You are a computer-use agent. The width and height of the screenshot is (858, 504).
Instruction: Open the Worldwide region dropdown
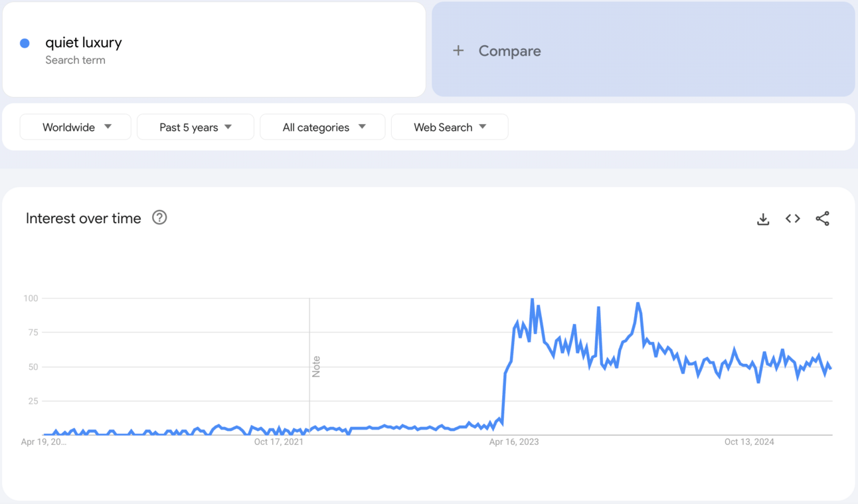tap(76, 127)
